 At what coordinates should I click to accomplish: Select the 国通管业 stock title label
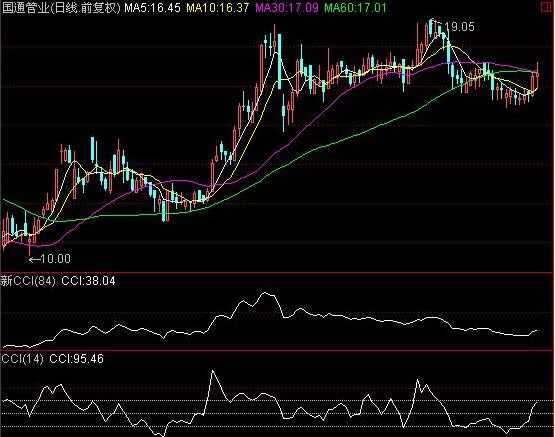[x=25, y=8]
